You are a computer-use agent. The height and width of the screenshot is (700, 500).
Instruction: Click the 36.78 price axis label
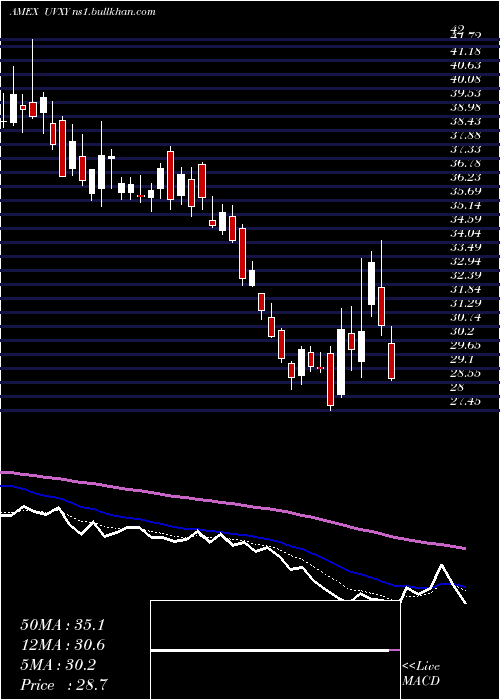pyautogui.click(x=467, y=163)
